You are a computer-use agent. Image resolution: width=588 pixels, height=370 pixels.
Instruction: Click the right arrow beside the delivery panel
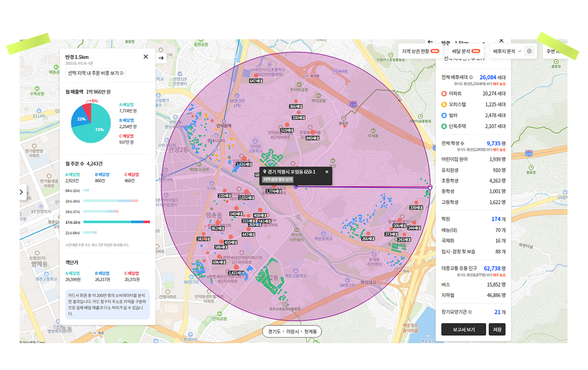click(161, 58)
